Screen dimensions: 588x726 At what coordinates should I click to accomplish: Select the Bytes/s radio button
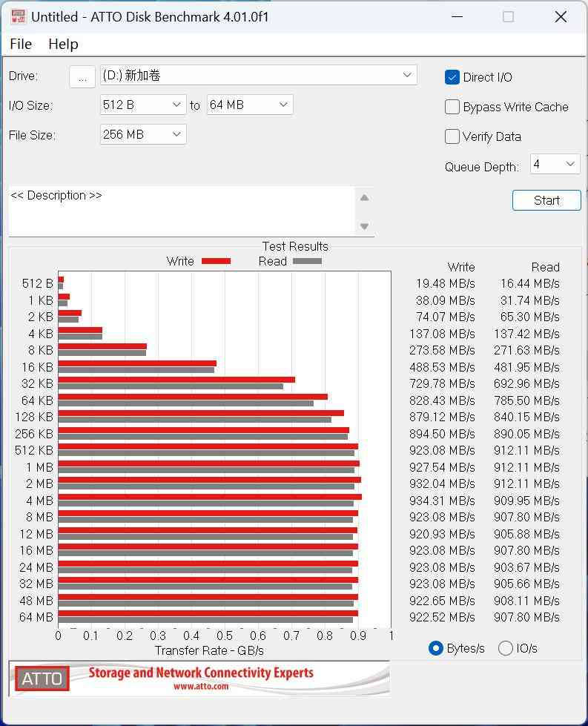tap(436, 648)
